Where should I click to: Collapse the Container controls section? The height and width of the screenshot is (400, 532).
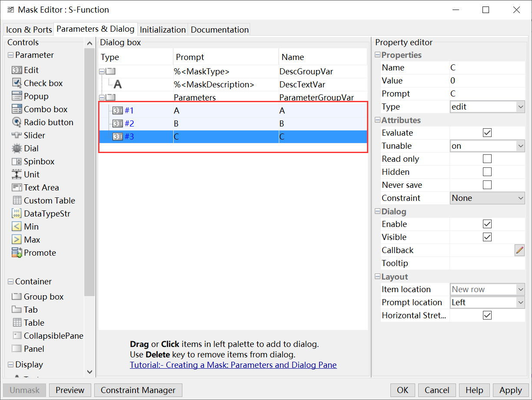[x=10, y=282]
